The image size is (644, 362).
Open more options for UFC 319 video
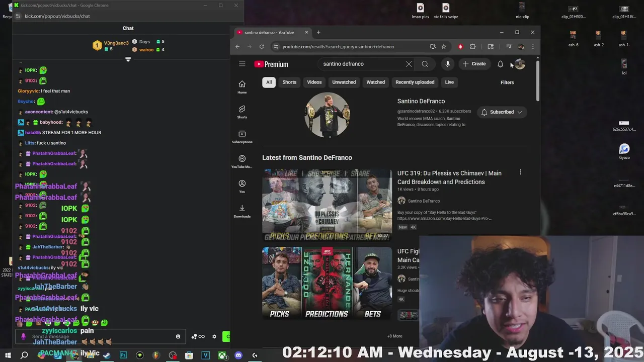(520, 172)
